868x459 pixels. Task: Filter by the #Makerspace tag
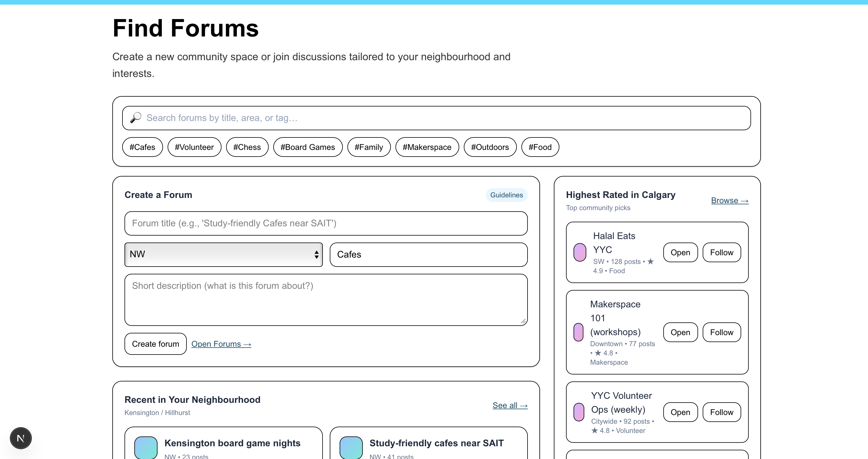point(426,147)
